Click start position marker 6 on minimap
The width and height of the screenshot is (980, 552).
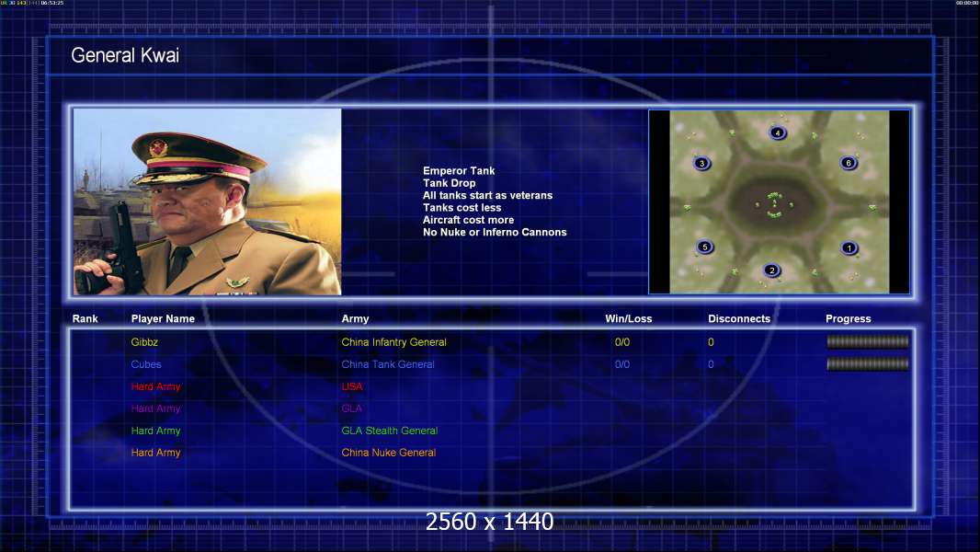click(x=849, y=163)
